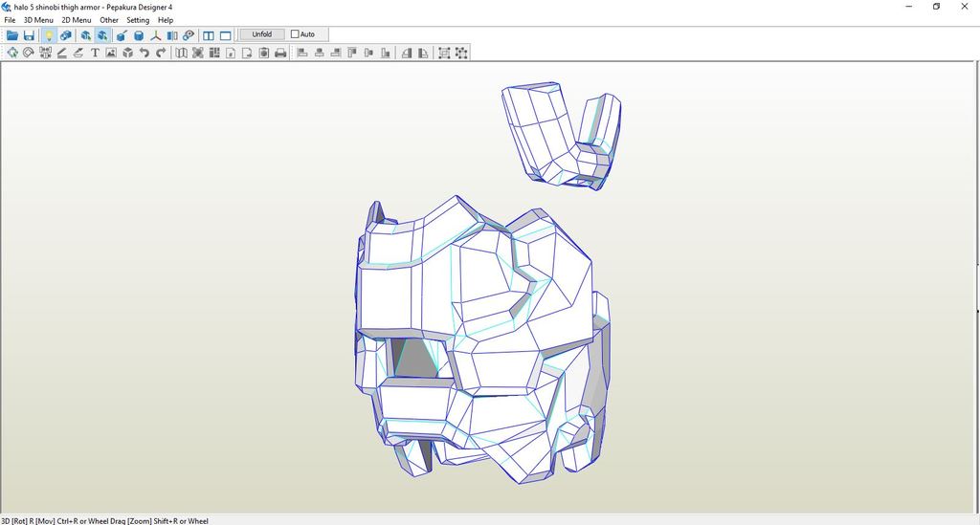Click the select bounding box nodes icon

[x=444, y=53]
